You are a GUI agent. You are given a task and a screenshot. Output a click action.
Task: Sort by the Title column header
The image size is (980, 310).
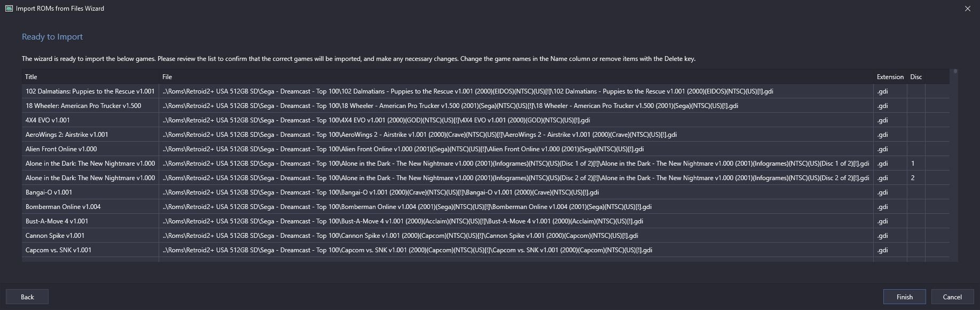[90, 77]
